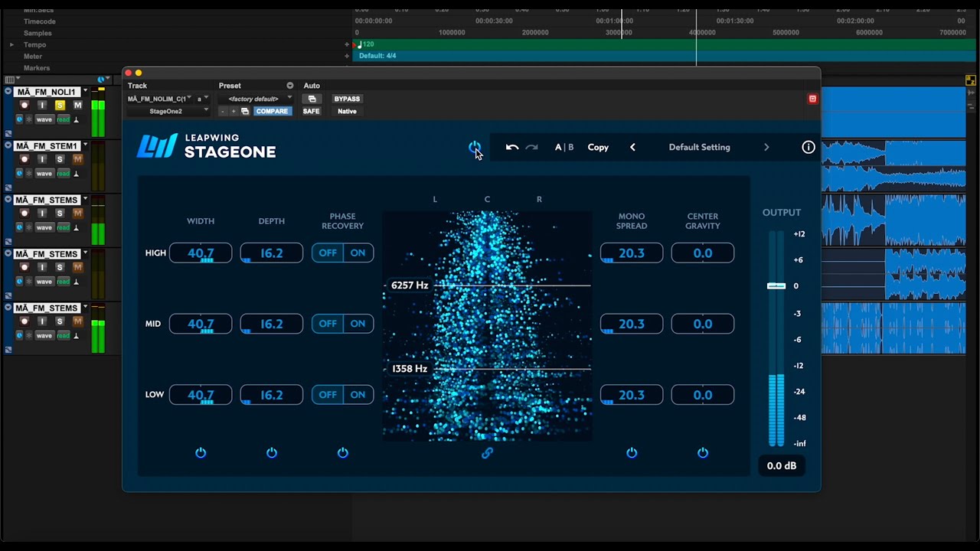Image resolution: width=980 pixels, height=551 pixels.
Task: Click the band link chain icon
Action: click(x=487, y=453)
